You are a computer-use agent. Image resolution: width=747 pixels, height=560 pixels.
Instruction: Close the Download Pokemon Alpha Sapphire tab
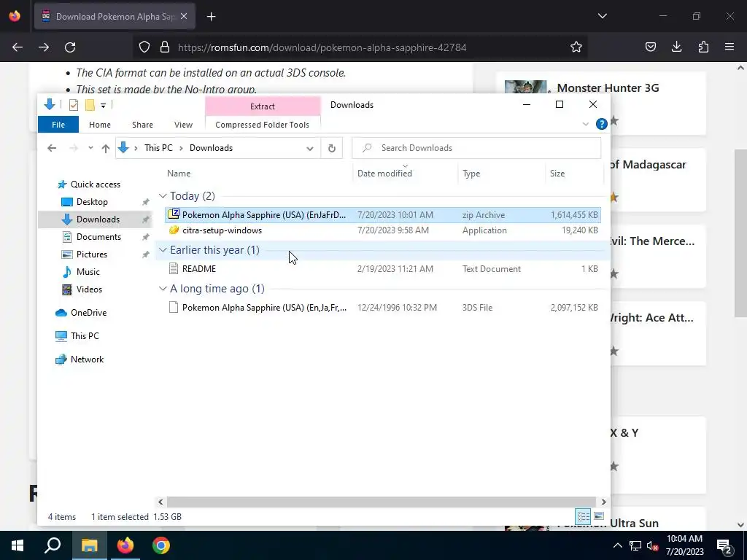pos(184,16)
